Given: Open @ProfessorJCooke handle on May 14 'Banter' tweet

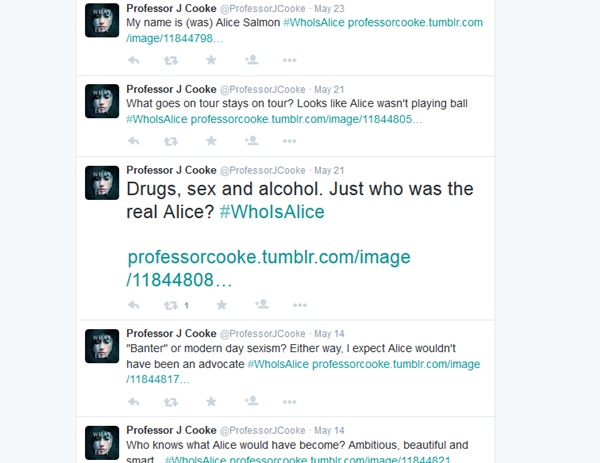Looking at the screenshot, I should tap(262, 334).
